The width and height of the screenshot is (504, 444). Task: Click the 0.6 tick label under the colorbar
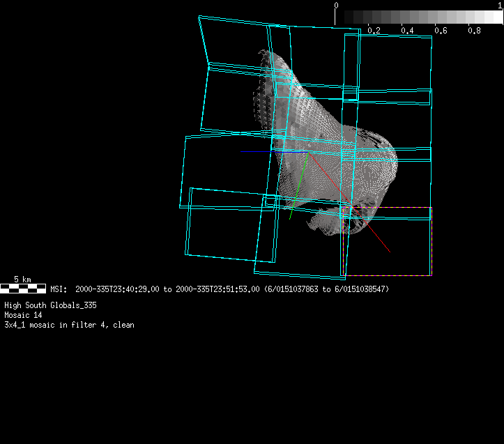[441, 31]
